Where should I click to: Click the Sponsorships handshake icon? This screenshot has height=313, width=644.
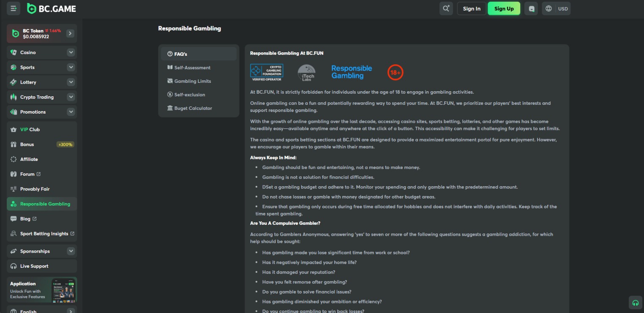click(14, 251)
